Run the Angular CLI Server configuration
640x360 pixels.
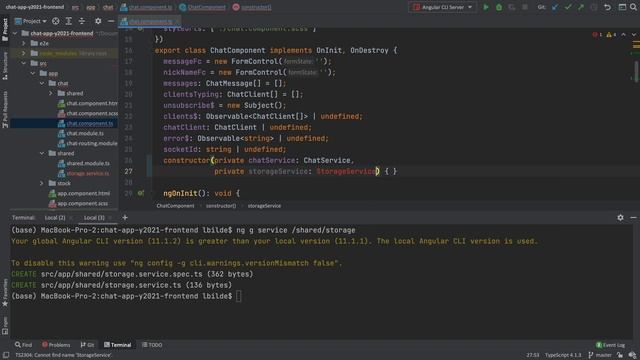click(486, 7)
